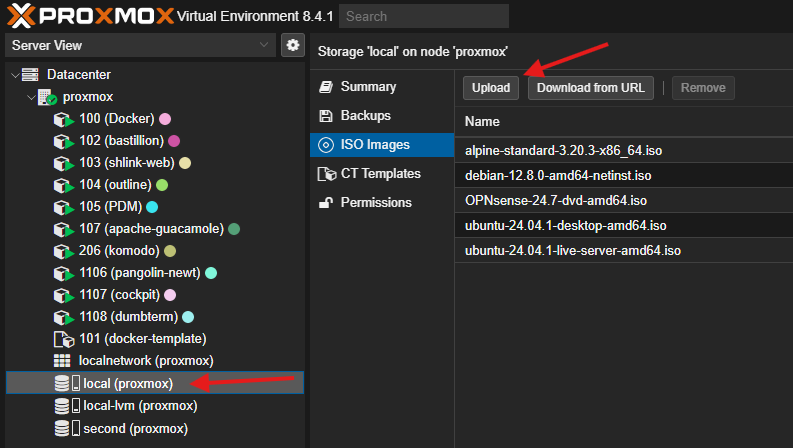Click the Datacenter server icon
The height and width of the screenshot is (448, 793).
30,75
